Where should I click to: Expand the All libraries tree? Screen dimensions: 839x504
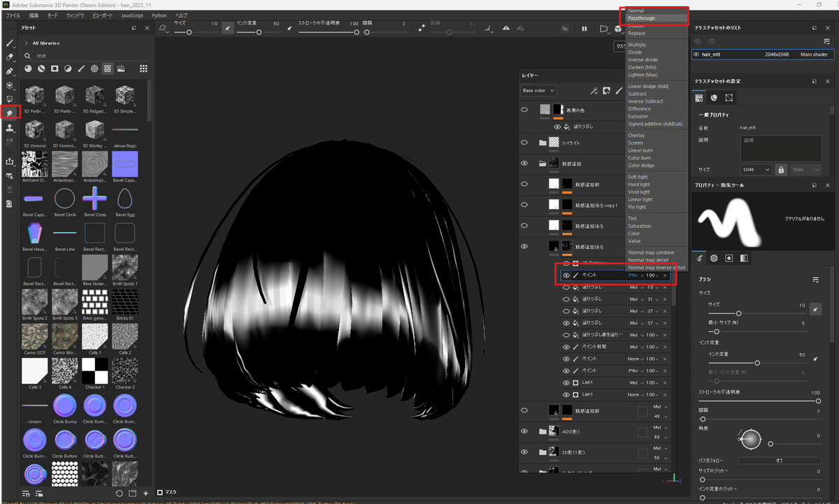[x=27, y=43]
